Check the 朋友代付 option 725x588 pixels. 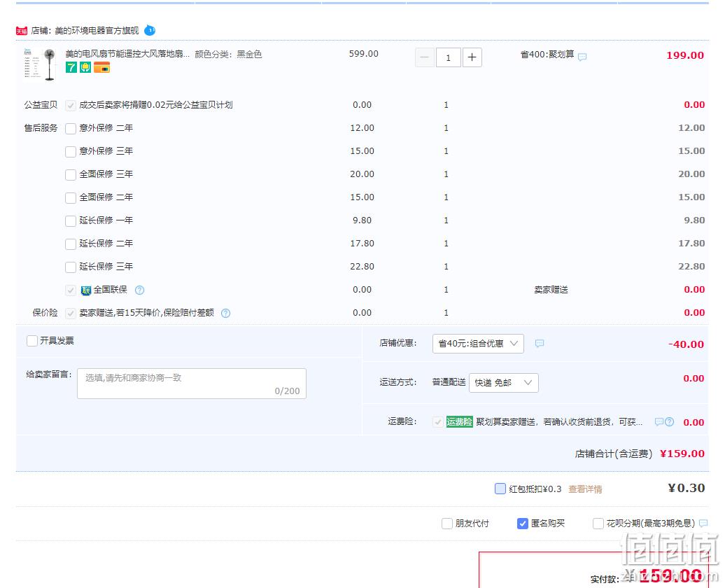[x=446, y=524]
